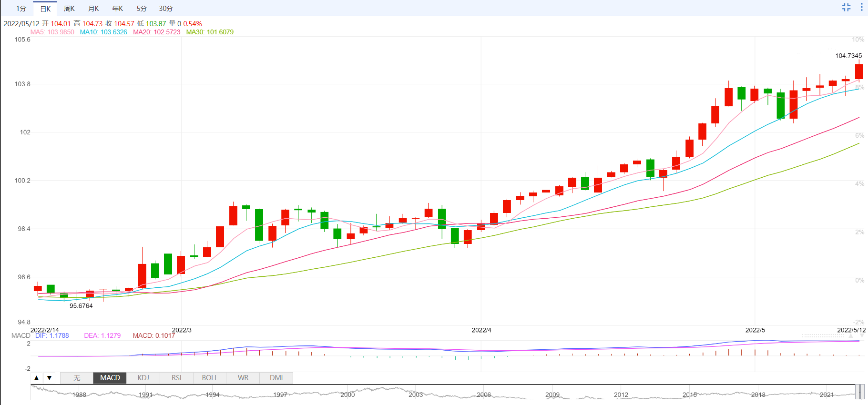The image size is (868, 405).
Task: Switch to the 年K yearly tab
Action: [x=118, y=9]
